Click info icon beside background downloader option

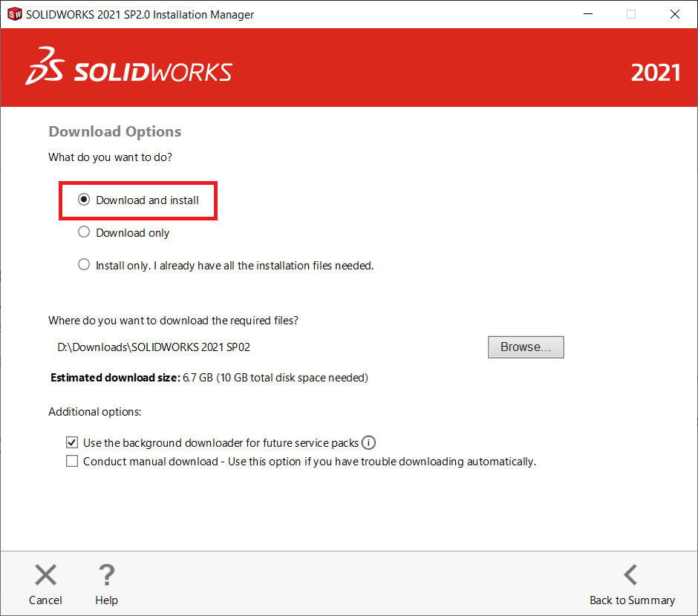[x=368, y=443]
